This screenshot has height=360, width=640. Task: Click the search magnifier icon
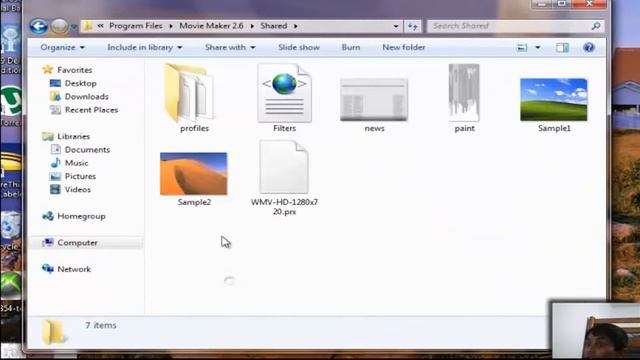pos(596,26)
